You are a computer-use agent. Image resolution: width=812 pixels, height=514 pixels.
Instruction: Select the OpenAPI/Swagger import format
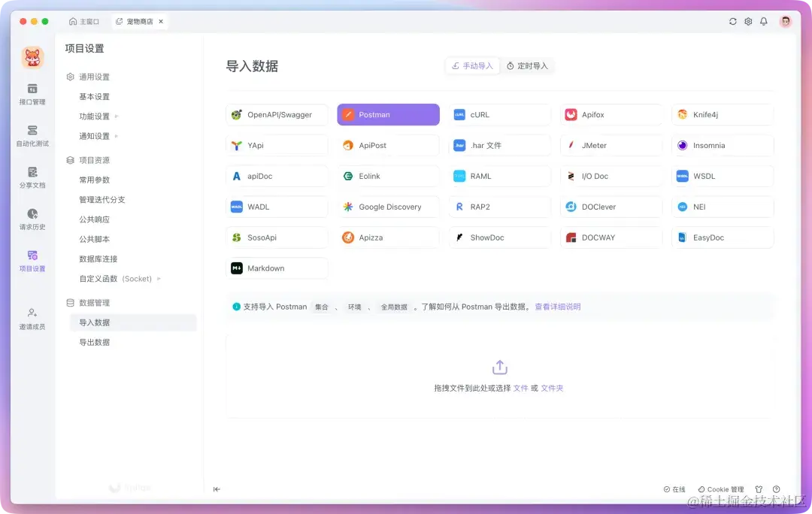277,114
